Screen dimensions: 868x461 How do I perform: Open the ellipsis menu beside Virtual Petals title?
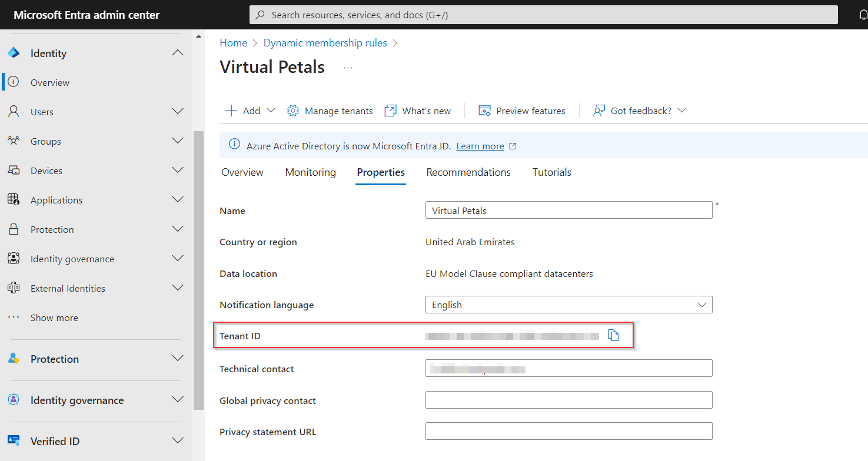[x=348, y=68]
